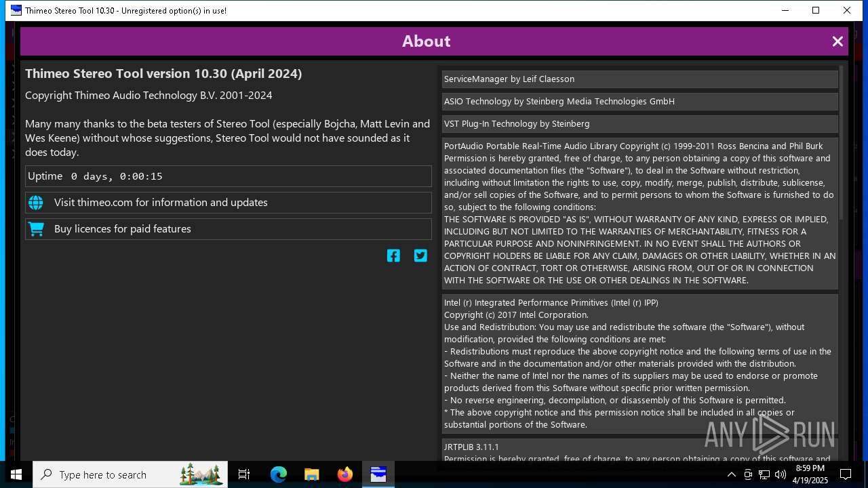Image resolution: width=868 pixels, height=488 pixels.
Task: Click the Copyright Thimeo Audio Technology line
Action: tap(149, 96)
